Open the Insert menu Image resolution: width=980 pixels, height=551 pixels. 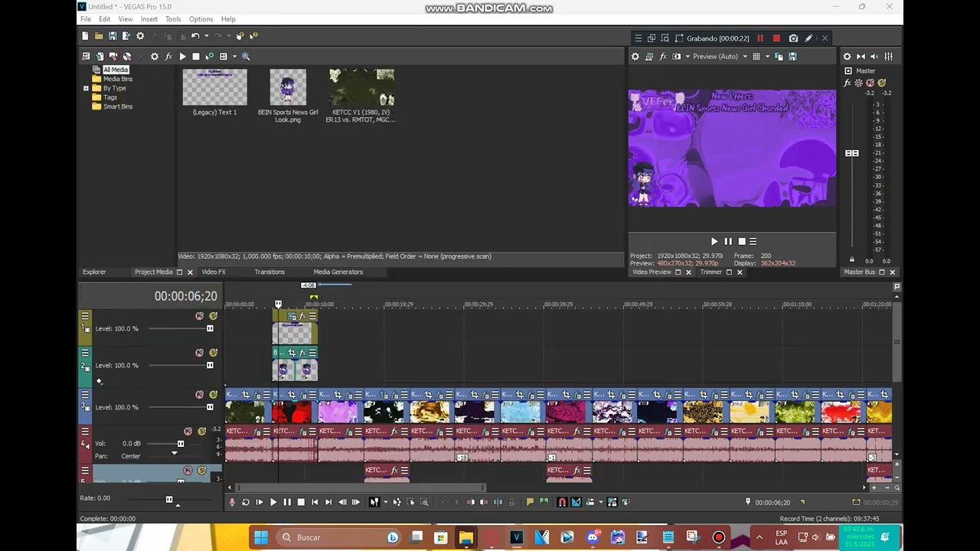point(149,19)
